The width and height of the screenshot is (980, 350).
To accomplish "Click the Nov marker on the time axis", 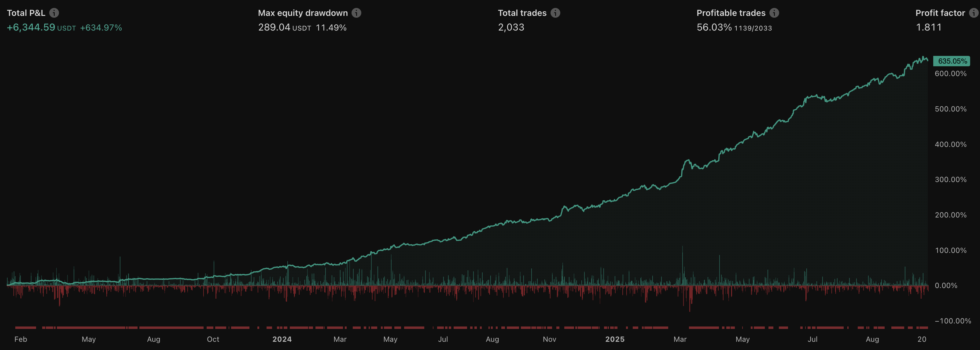I will [x=549, y=339].
